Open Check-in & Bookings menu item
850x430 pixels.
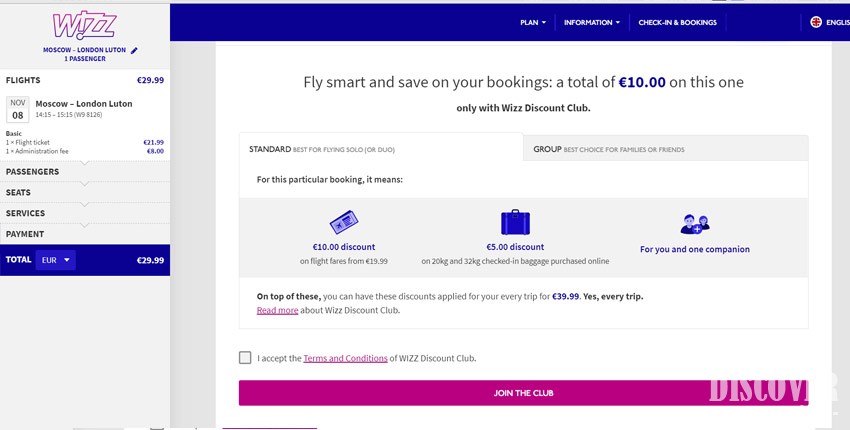677,22
